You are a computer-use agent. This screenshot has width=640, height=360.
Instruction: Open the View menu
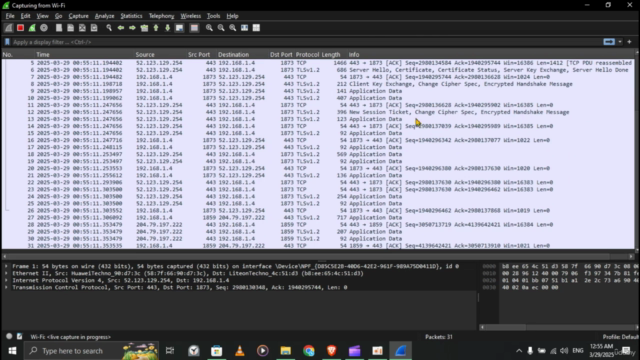(42, 16)
